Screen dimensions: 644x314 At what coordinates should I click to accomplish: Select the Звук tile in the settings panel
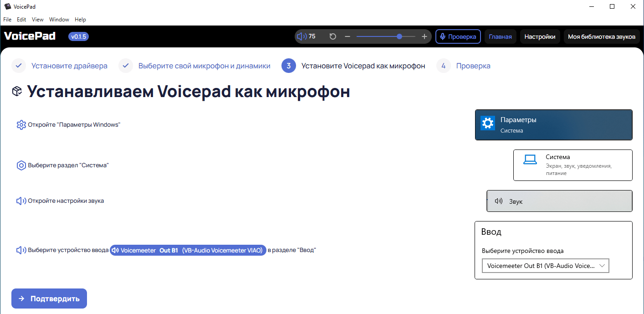click(x=559, y=201)
